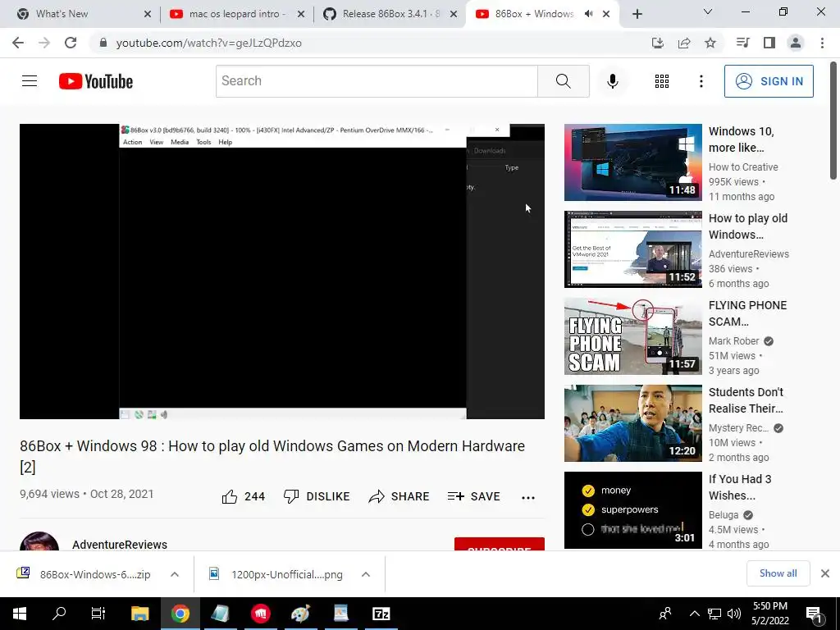Click SUBSCRIBE button
Image resolution: width=840 pixels, height=630 pixels.
[x=500, y=545]
